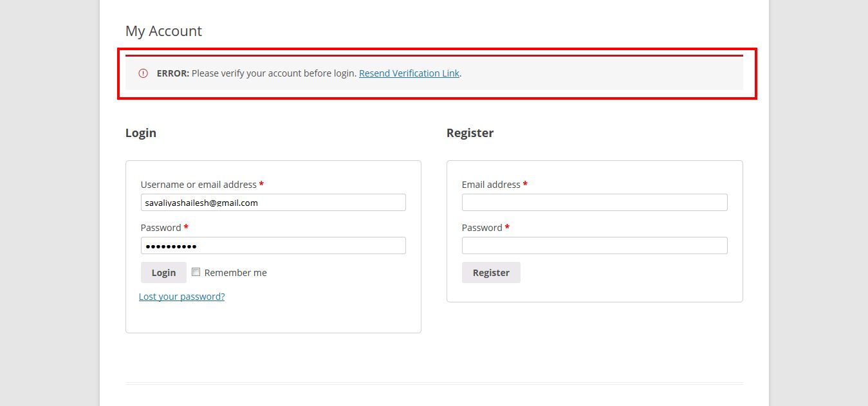Screen dimensions: 868x406
Task: Click the Password label in Register form
Action: 482,228
